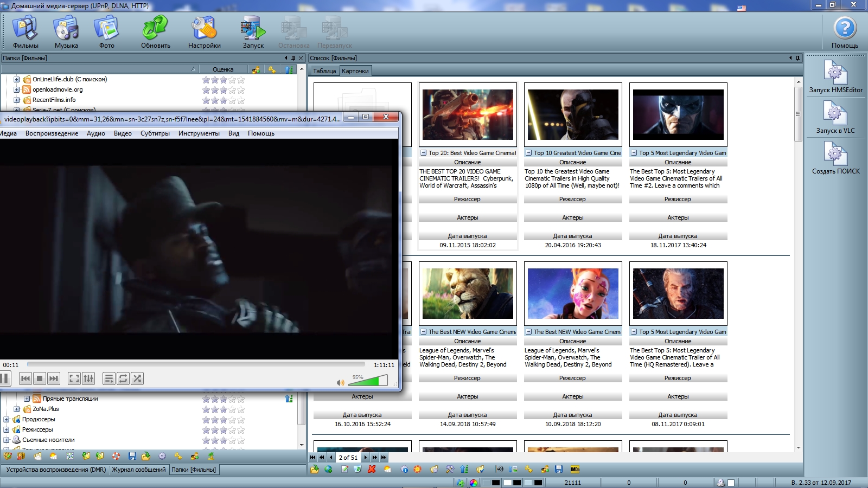Expand the openloadmovie.org folder
This screenshot has width=868, height=488.
coord(16,89)
